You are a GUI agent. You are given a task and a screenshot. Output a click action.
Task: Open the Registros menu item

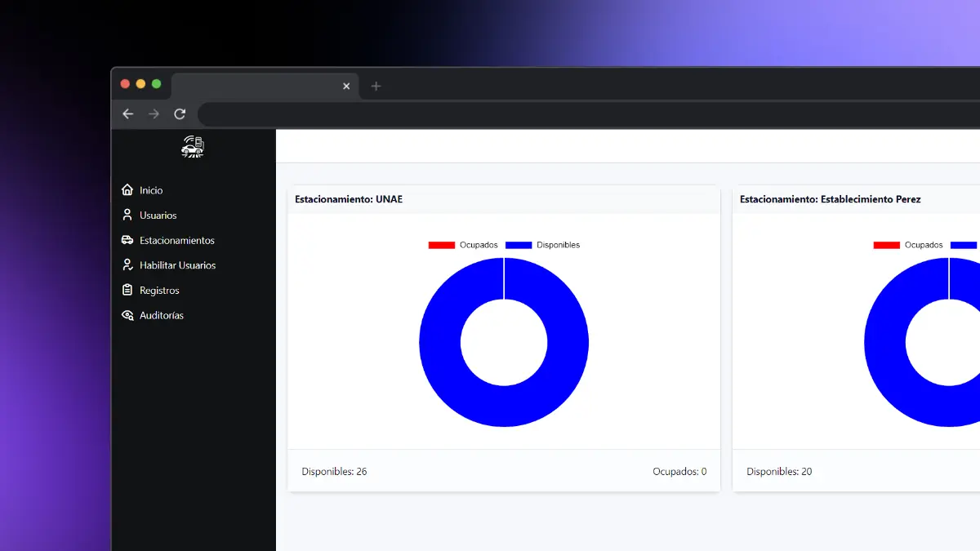159,291
